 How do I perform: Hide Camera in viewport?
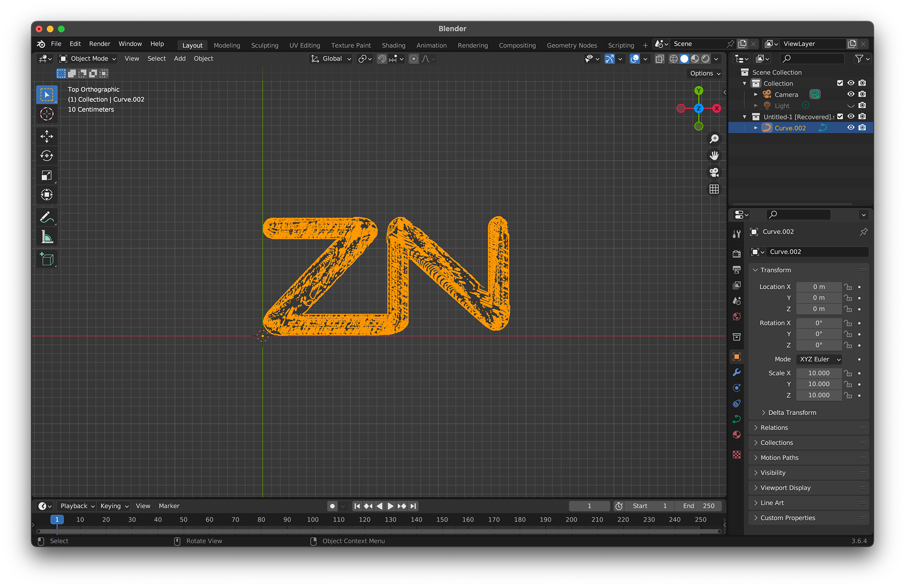click(x=851, y=94)
